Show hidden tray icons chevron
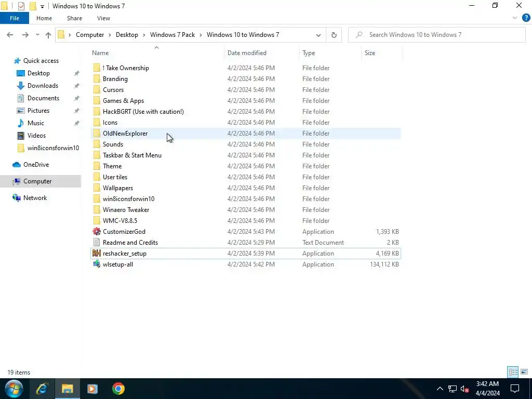The image size is (532, 399). (440, 389)
